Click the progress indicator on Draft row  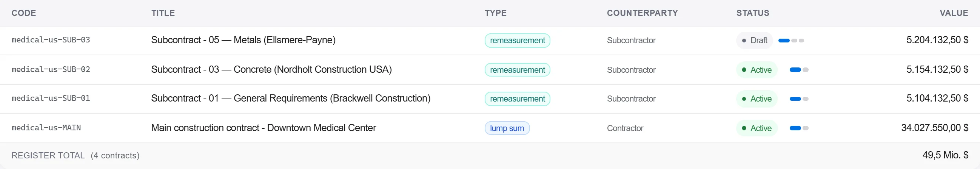tap(791, 41)
